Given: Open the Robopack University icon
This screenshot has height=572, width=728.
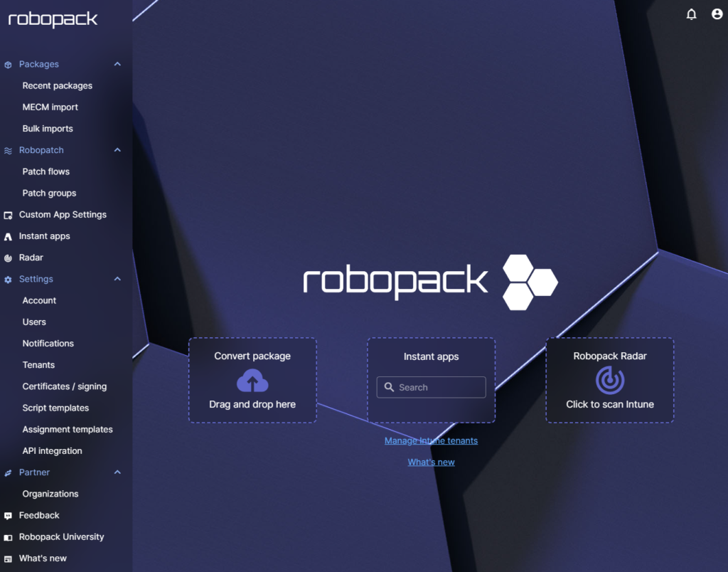Looking at the screenshot, I should [9, 536].
